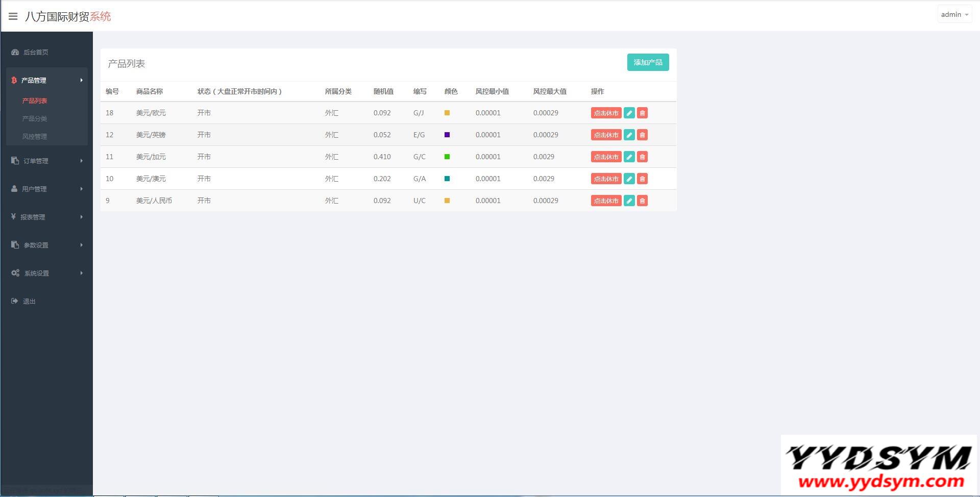Click the 八方国际财贸系统 site title
The image size is (980, 497).
point(68,16)
